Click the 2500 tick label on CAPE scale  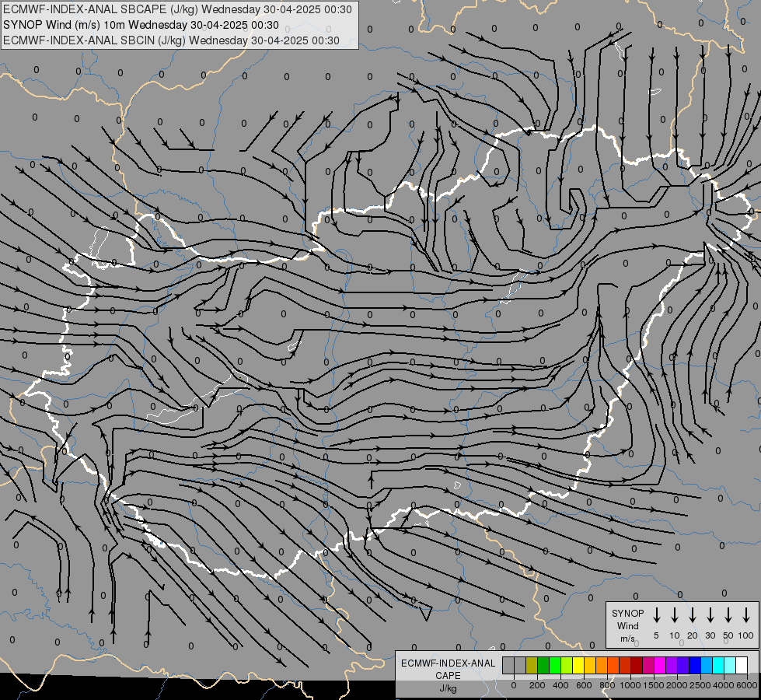click(x=700, y=685)
